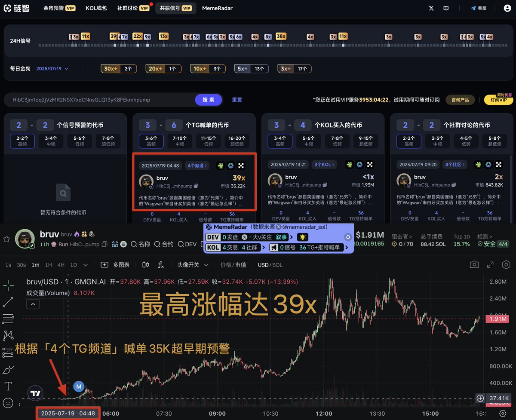Screen dimensions: 516x420
Task: Click the 搜索 search button
Action: (x=209, y=100)
